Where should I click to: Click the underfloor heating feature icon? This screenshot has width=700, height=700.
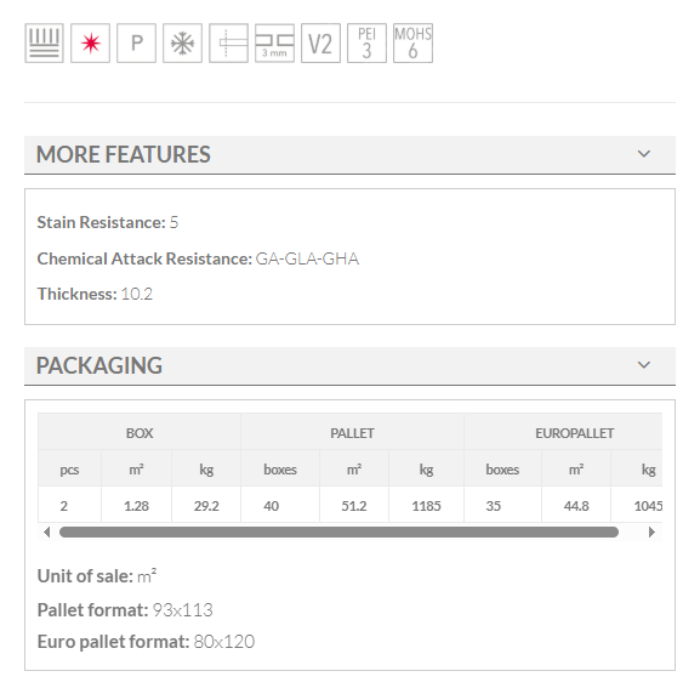(x=44, y=44)
